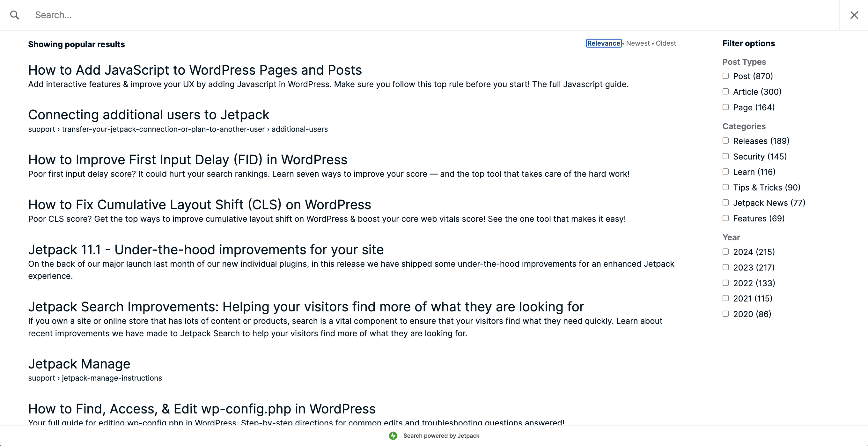Click the close X icon
The width and height of the screenshot is (868, 446).
[x=854, y=15]
